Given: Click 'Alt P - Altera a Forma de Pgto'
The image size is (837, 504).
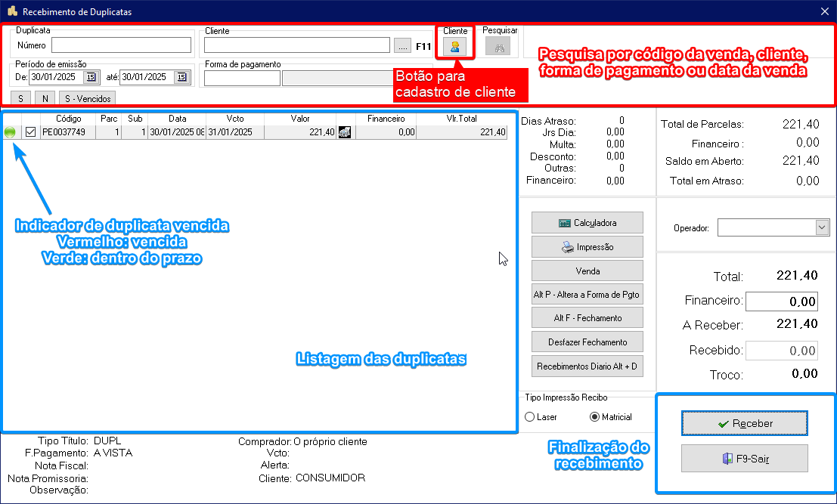Looking at the screenshot, I should pyautogui.click(x=587, y=294).
